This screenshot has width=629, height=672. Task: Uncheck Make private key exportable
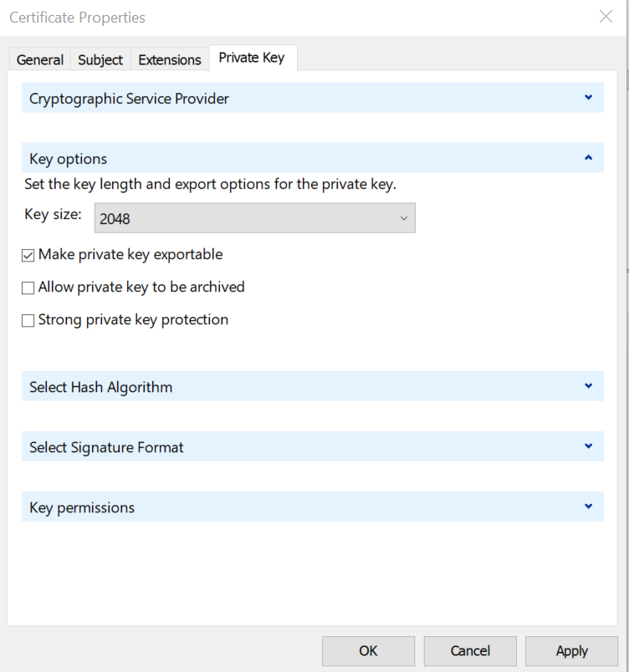(x=28, y=254)
